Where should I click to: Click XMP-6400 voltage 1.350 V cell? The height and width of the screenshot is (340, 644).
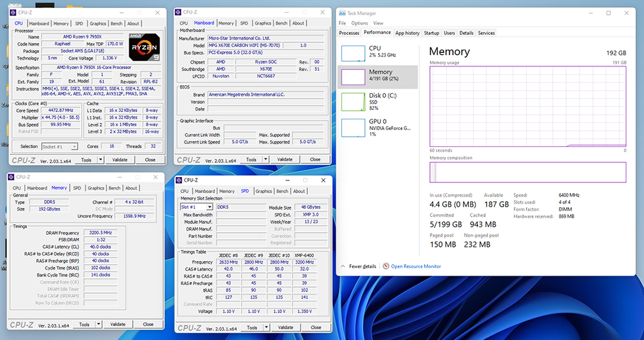pos(304,311)
